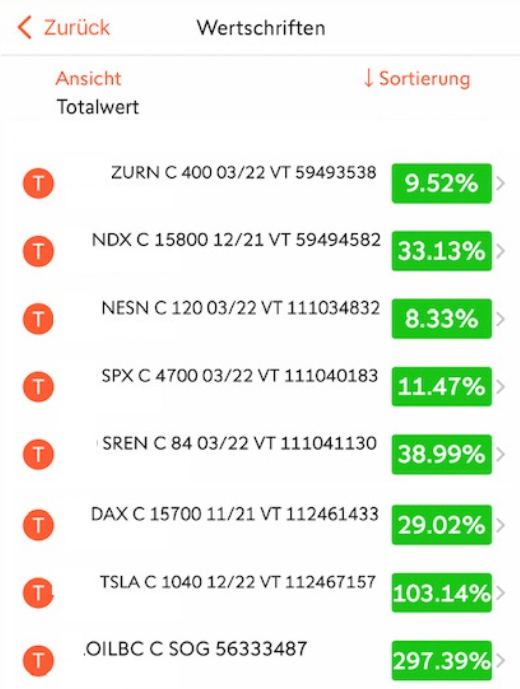This screenshot has width=520, height=689.
Task: Expand ZURN position via right chevron
Action: click(x=500, y=183)
